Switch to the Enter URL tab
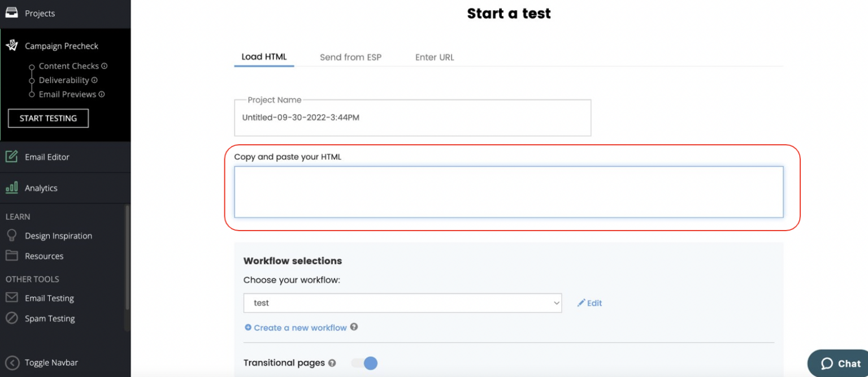The height and width of the screenshot is (377, 868). tap(434, 57)
